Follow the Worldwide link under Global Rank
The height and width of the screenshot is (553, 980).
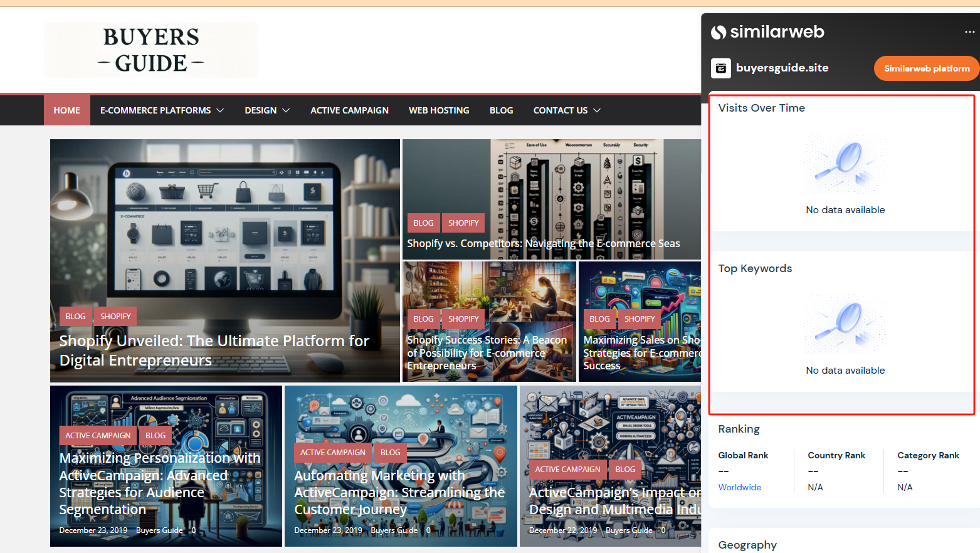(x=739, y=487)
